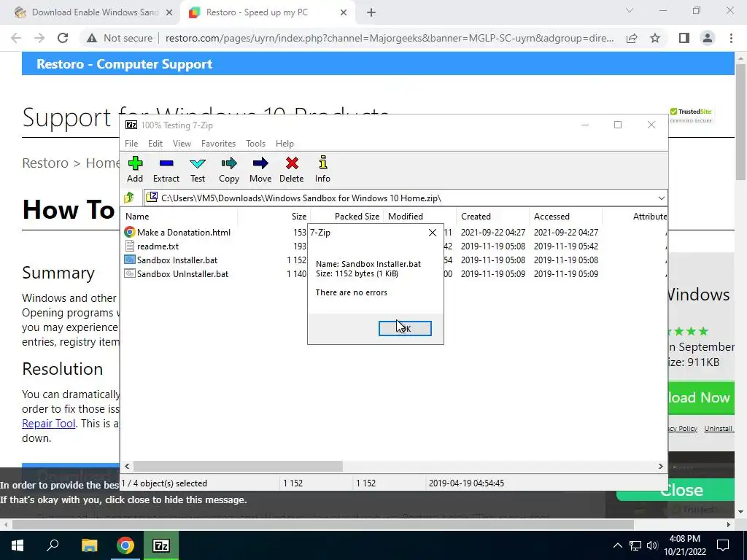Open the Tools menu
The width and height of the screenshot is (747, 560).
pos(256,144)
